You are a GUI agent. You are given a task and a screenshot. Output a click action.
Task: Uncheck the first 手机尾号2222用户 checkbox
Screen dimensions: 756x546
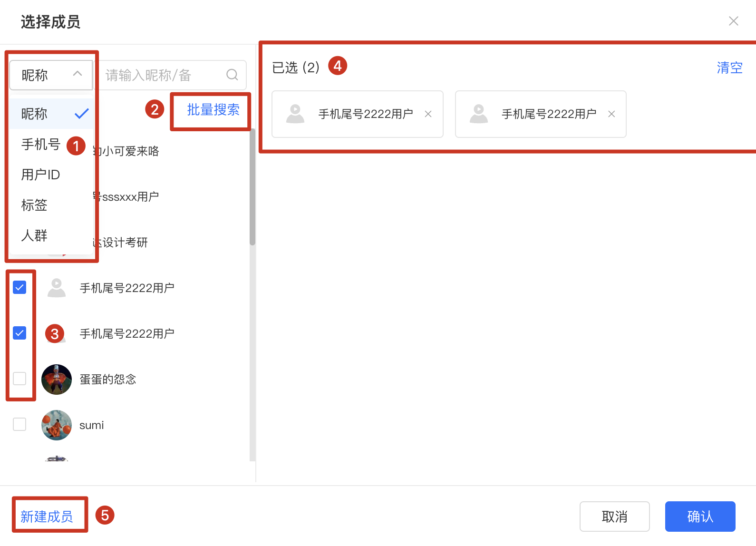pos(19,287)
